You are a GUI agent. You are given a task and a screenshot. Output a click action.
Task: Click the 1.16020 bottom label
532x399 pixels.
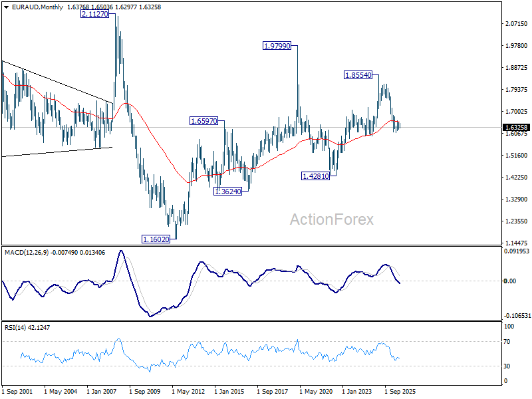156,239
